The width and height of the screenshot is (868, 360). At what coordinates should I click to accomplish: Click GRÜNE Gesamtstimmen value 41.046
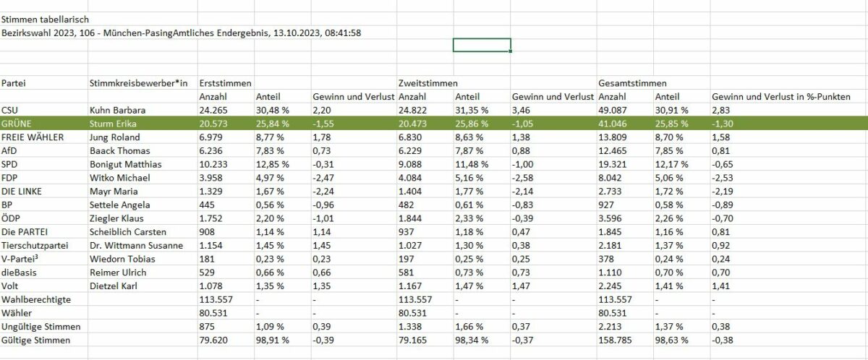613,123
